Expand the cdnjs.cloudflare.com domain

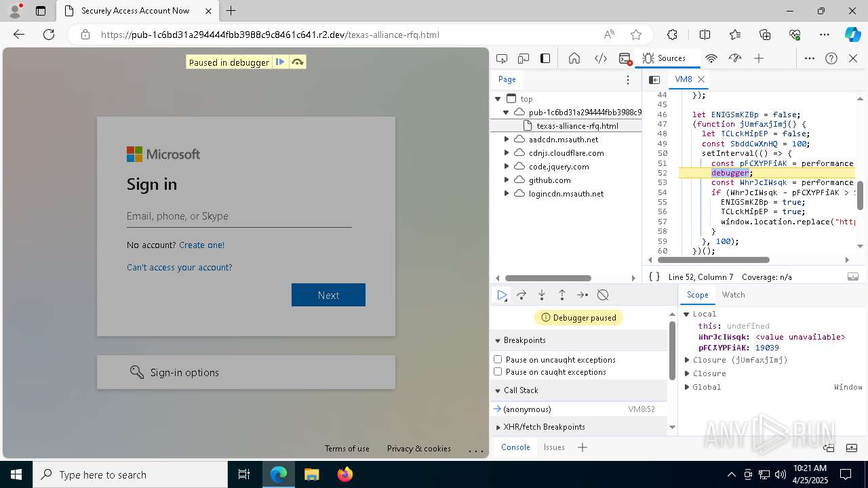pos(507,152)
